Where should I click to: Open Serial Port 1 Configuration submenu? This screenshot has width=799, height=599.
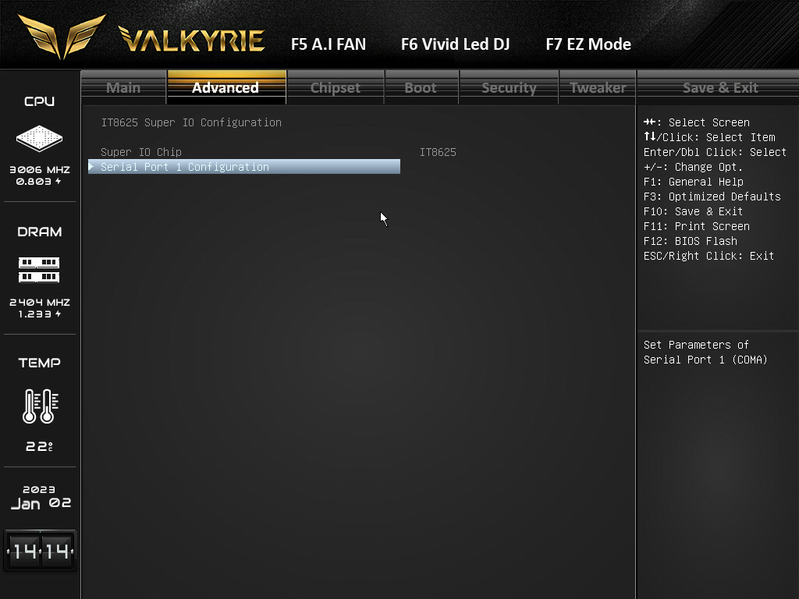click(244, 167)
